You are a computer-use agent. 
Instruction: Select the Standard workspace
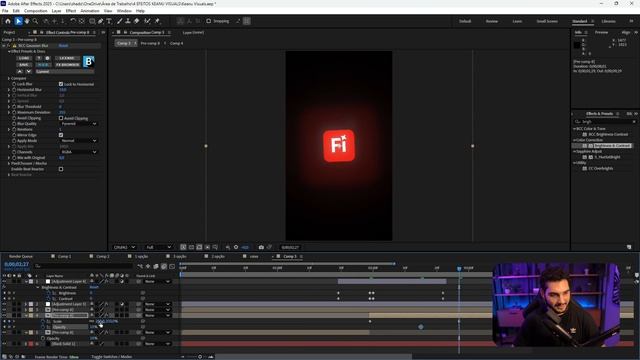[x=580, y=21]
